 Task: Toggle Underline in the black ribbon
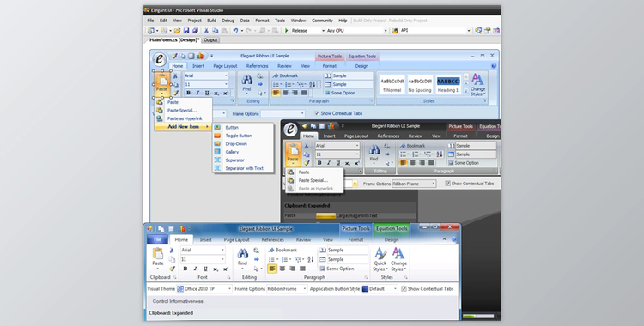coord(338,163)
